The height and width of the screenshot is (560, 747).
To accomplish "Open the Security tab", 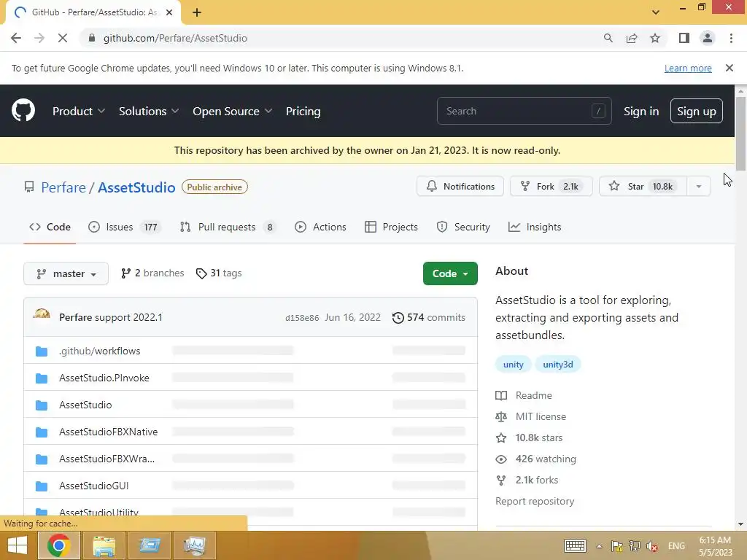I will (x=463, y=227).
